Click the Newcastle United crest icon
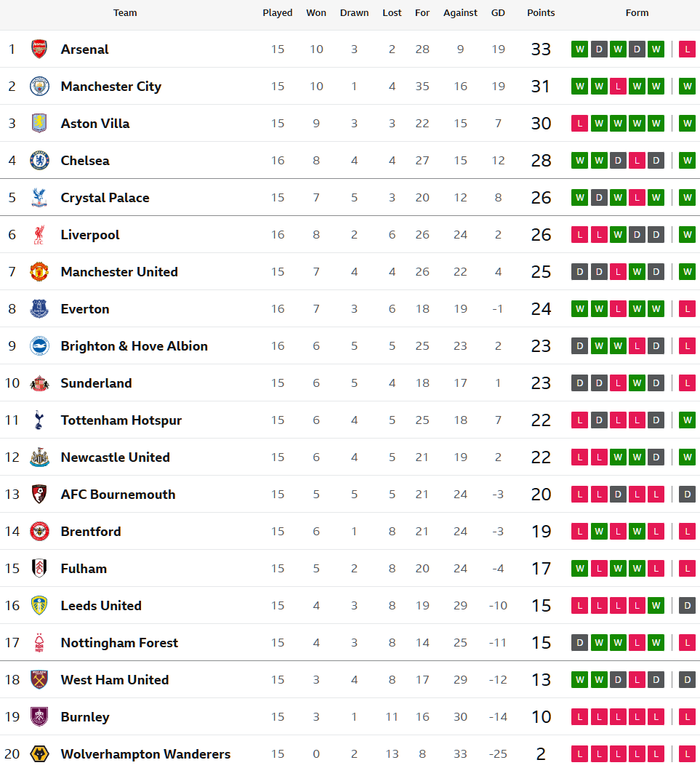The height and width of the screenshot is (768, 700). click(x=39, y=457)
